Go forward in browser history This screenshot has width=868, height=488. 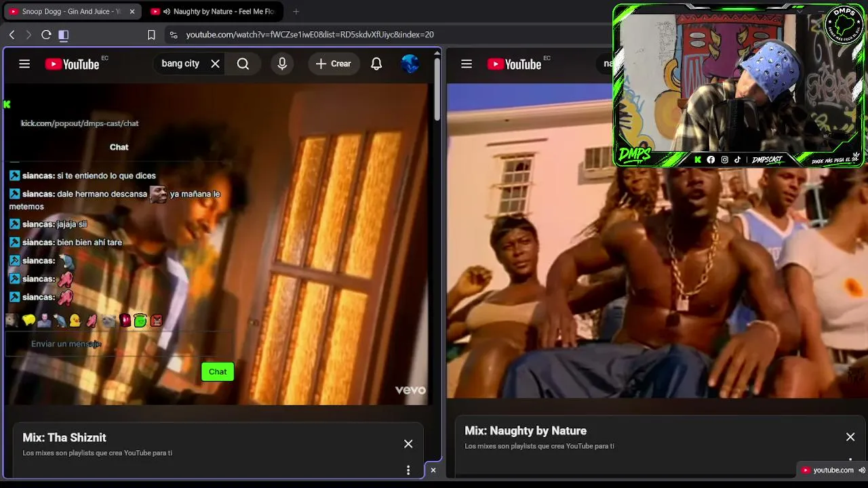pos(28,35)
